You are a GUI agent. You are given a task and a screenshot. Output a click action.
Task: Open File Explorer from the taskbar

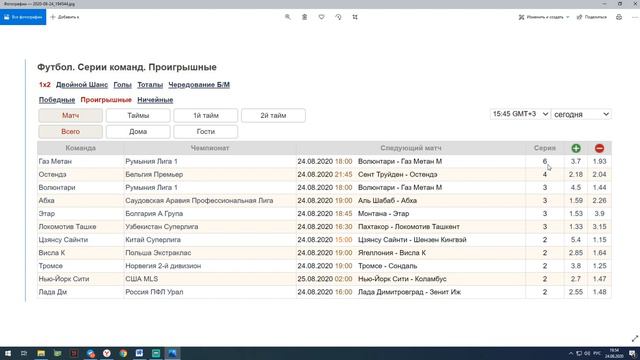pyautogui.click(x=41, y=353)
